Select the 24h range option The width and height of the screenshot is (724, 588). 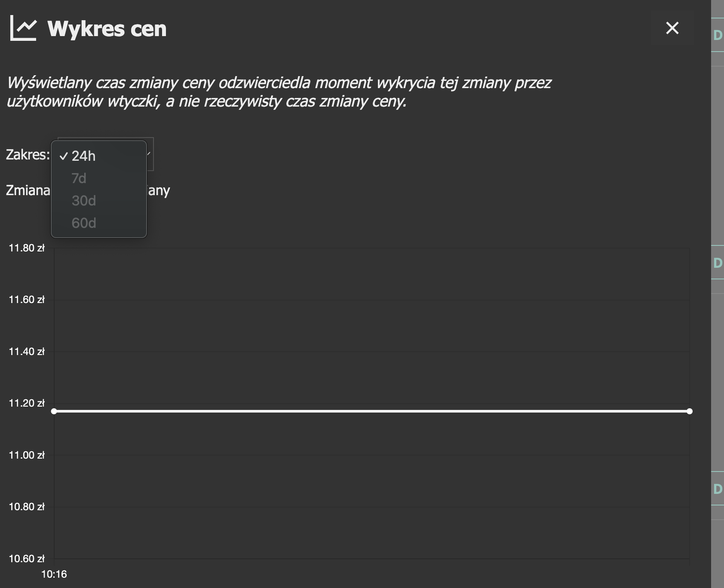[x=83, y=156]
